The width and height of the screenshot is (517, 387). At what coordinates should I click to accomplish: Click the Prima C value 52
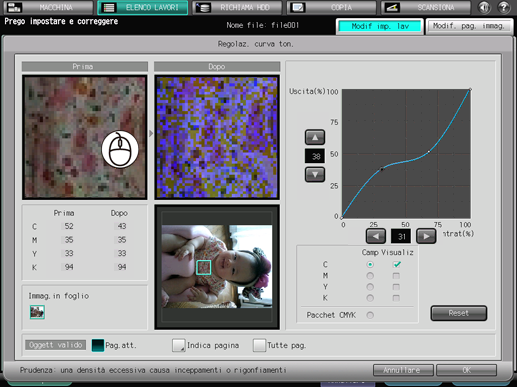click(69, 226)
